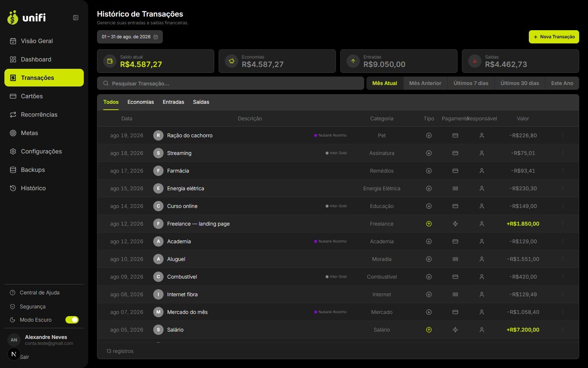Click the responsável person icon for Academia
This screenshot has width=588, height=368.
point(482,241)
